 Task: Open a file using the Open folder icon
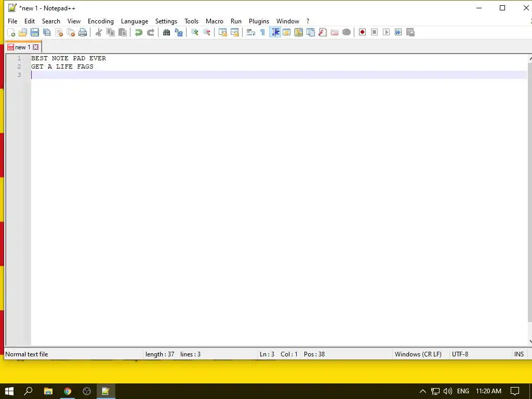point(23,32)
